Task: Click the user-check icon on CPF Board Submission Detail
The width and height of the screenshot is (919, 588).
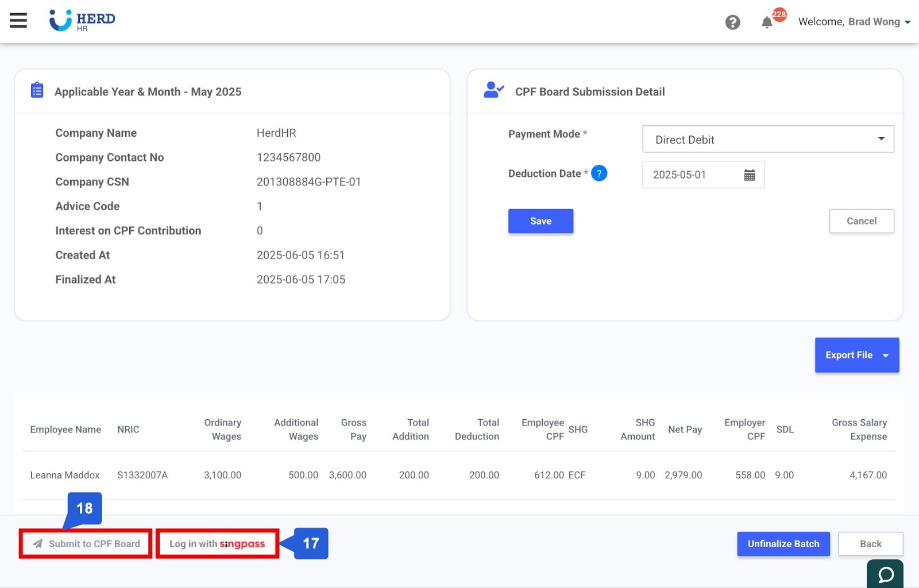Action: click(493, 90)
